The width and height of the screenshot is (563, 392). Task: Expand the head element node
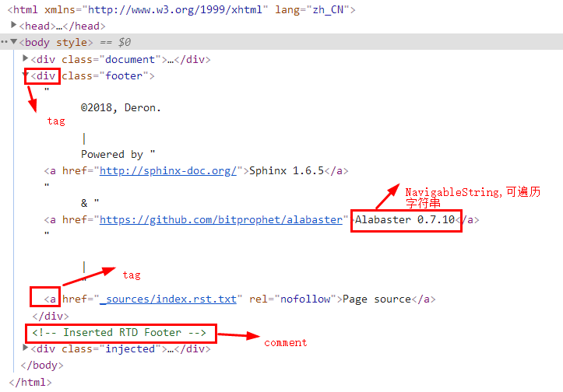pos(14,25)
